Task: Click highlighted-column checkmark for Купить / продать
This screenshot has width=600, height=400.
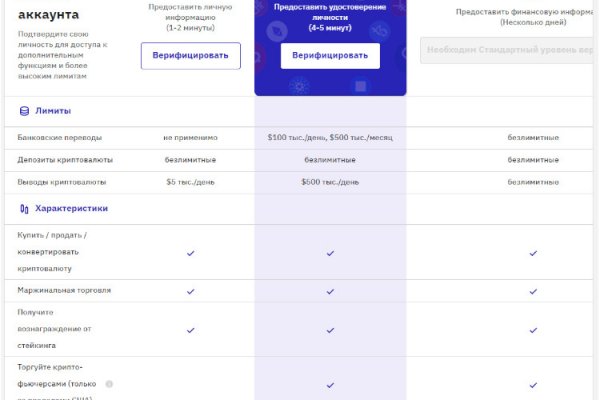Action: tap(330, 253)
